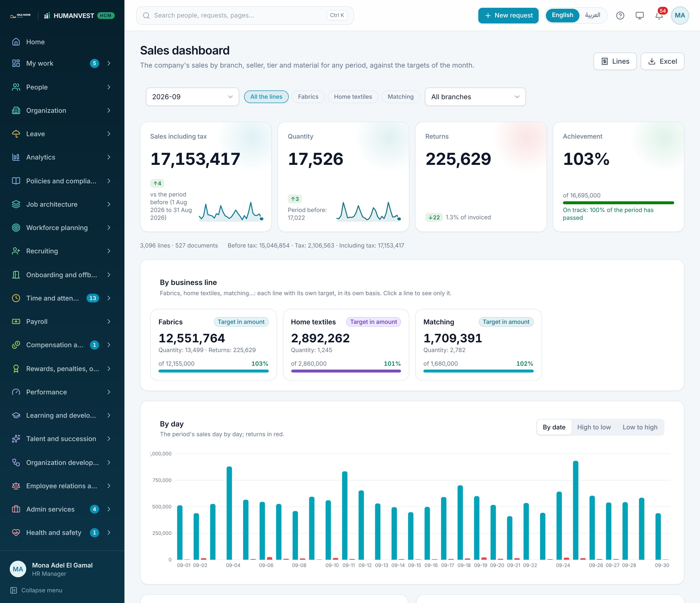The height and width of the screenshot is (603, 700).
Task: Click the Organization development icon
Action: pos(16,462)
